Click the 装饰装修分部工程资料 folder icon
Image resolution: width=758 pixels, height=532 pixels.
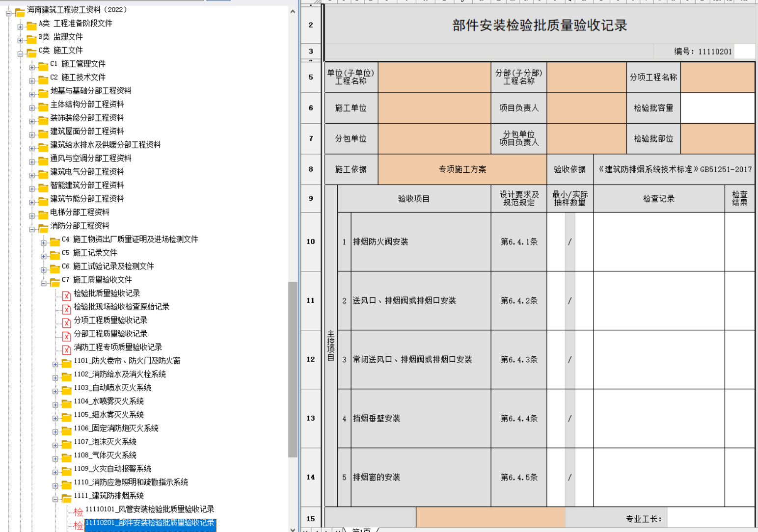click(43, 120)
